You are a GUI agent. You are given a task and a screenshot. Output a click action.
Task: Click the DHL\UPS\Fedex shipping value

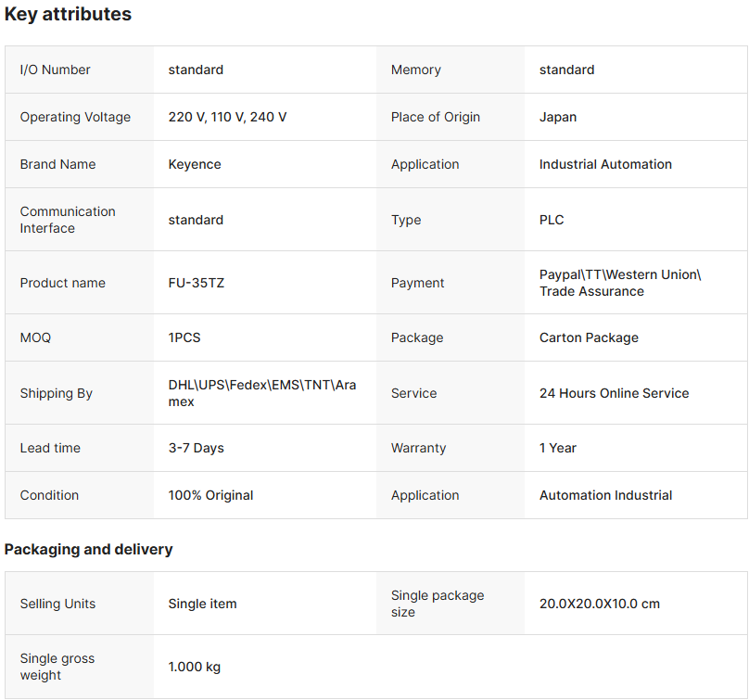tap(261, 393)
